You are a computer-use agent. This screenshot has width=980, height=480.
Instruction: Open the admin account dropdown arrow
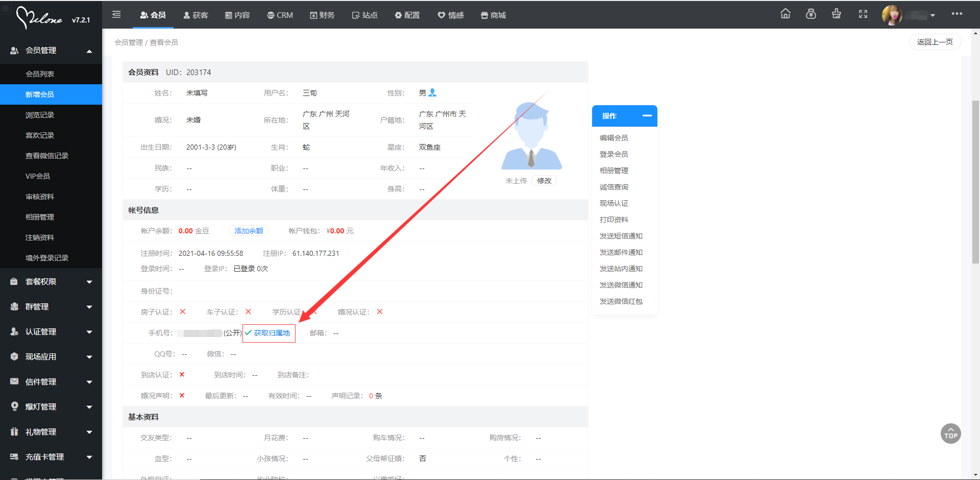tap(933, 15)
